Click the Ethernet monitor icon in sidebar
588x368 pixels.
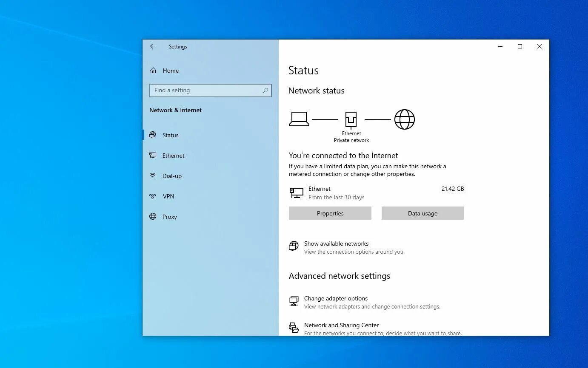pyautogui.click(x=153, y=155)
